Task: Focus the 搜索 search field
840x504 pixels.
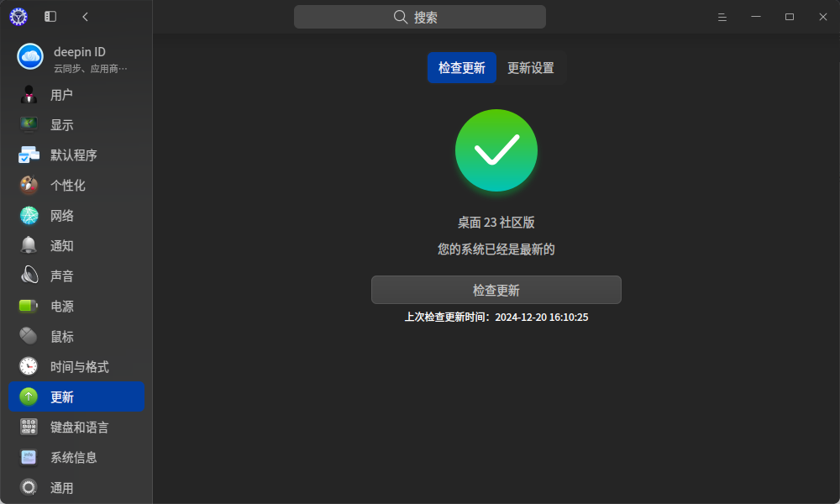Action: pyautogui.click(x=420, y=17)
